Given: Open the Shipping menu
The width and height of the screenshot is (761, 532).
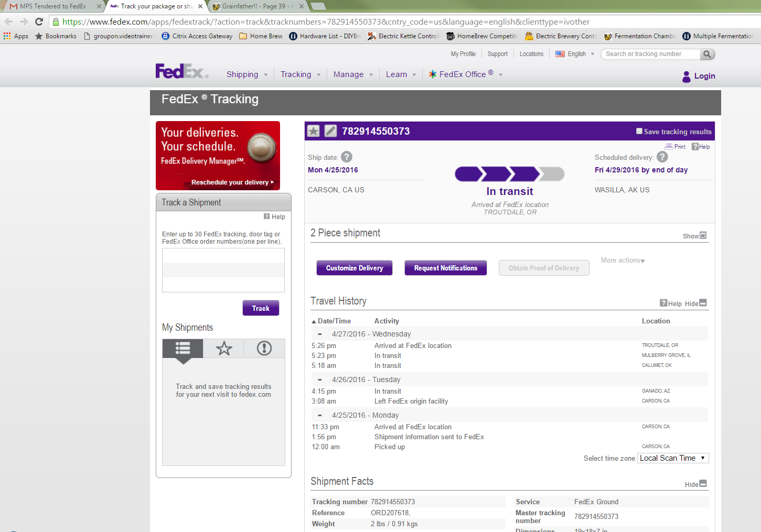Looking at the screenshot, I should [247, 74].
